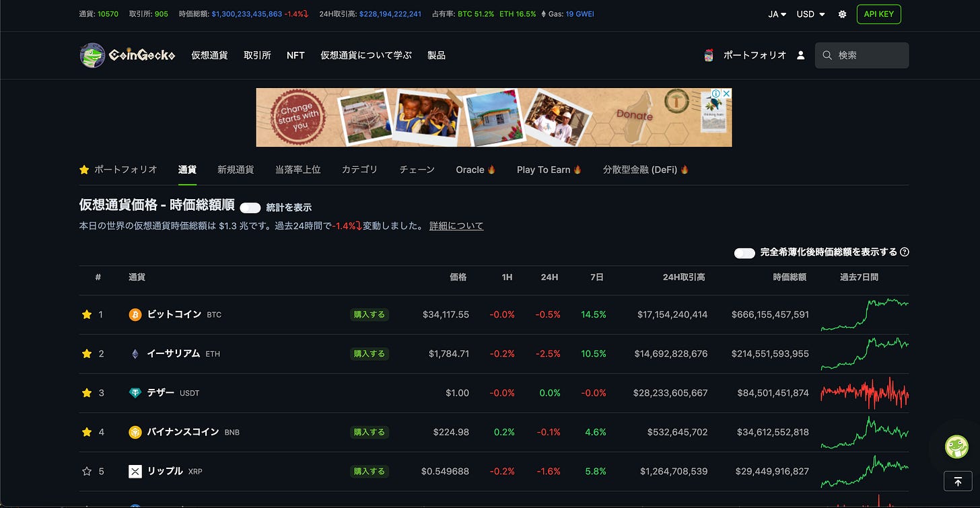980x508 pixels.
Task: Click Bitcoin price $34,117.55
Action: pos(446,314)
